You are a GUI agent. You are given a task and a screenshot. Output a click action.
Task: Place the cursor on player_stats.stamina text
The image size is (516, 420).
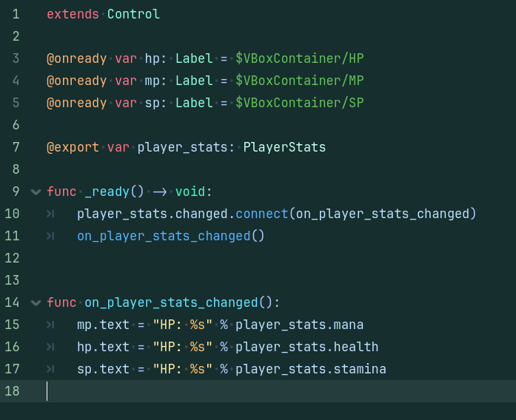point(311,369)
